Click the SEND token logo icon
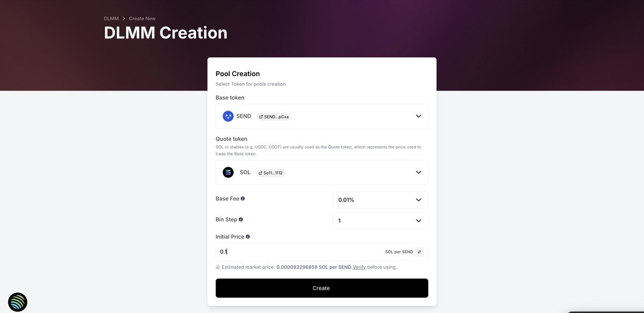 [228, 116]
